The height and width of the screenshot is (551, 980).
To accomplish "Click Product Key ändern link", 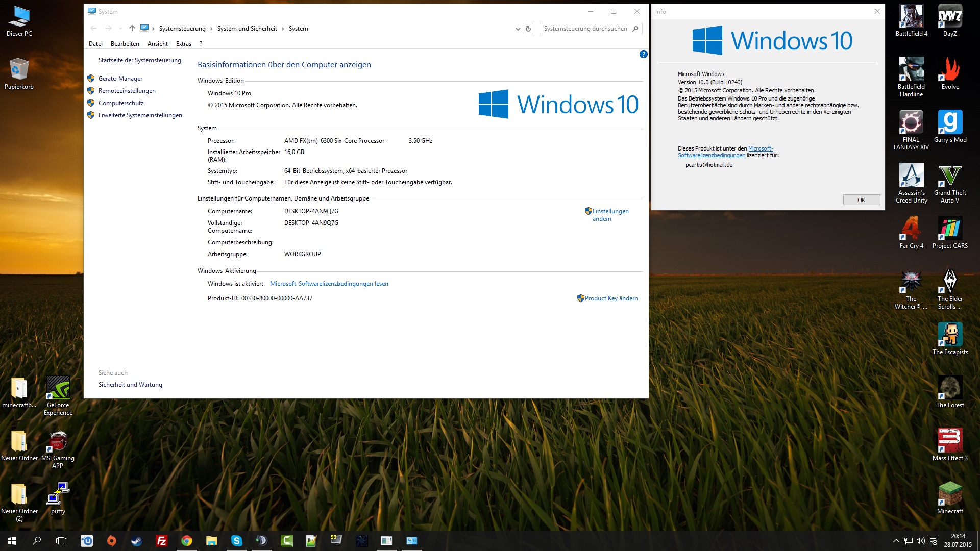I will (611, 298).
